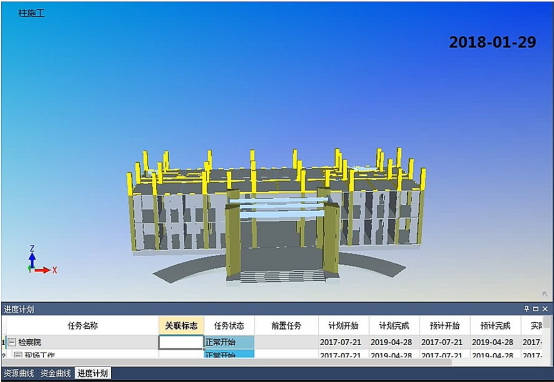Click the XYZ axis orientation gizmo

click(42, 260)
